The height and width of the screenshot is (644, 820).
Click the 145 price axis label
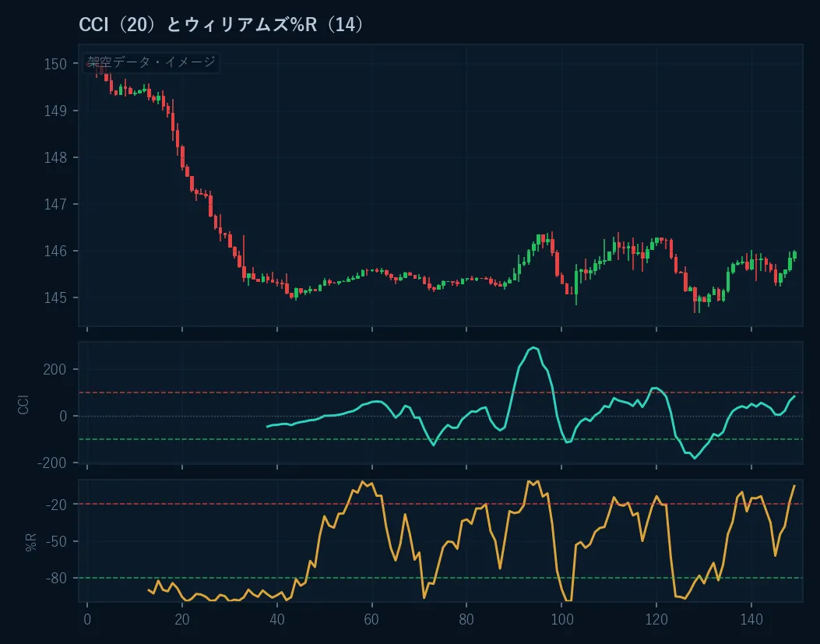tap(55, 297)
